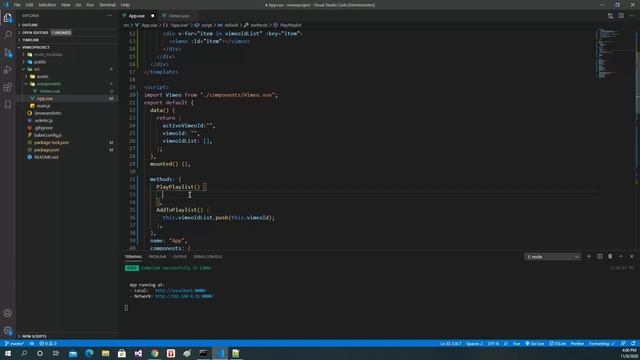Switch to DEBUG CONSOLE panel tab
Screen dimensions: 640x360
208,257
